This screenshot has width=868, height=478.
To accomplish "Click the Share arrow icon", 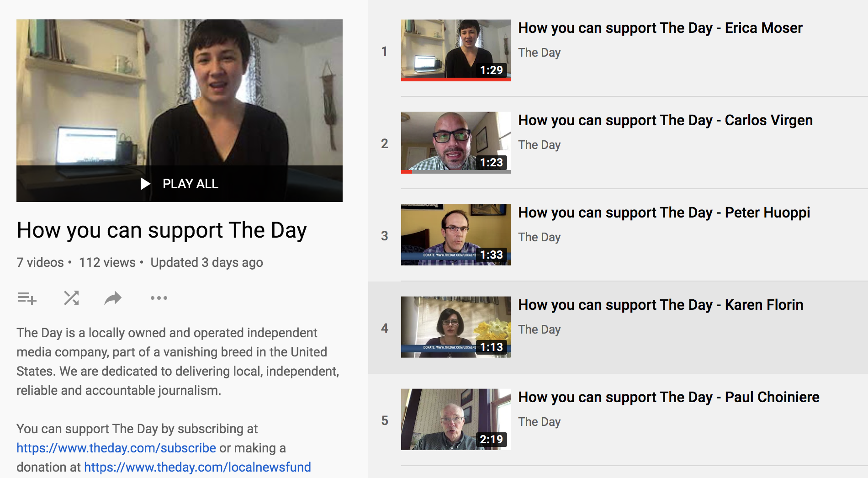I will 113,298.
